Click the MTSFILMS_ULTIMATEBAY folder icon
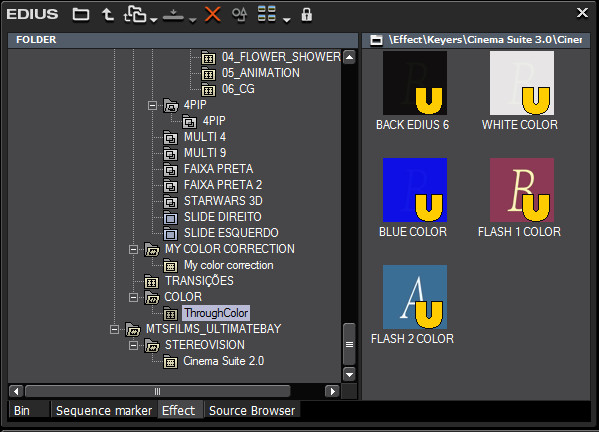599x432 pixels. click(133, 330)
